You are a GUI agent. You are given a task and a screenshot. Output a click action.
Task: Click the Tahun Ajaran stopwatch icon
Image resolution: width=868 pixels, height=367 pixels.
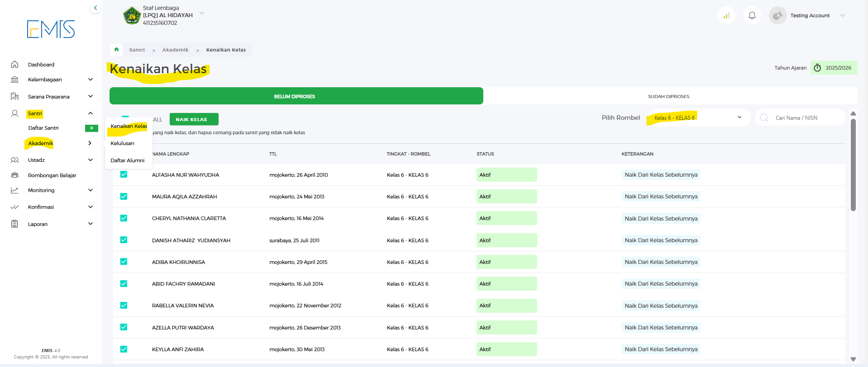pos(817,68)
